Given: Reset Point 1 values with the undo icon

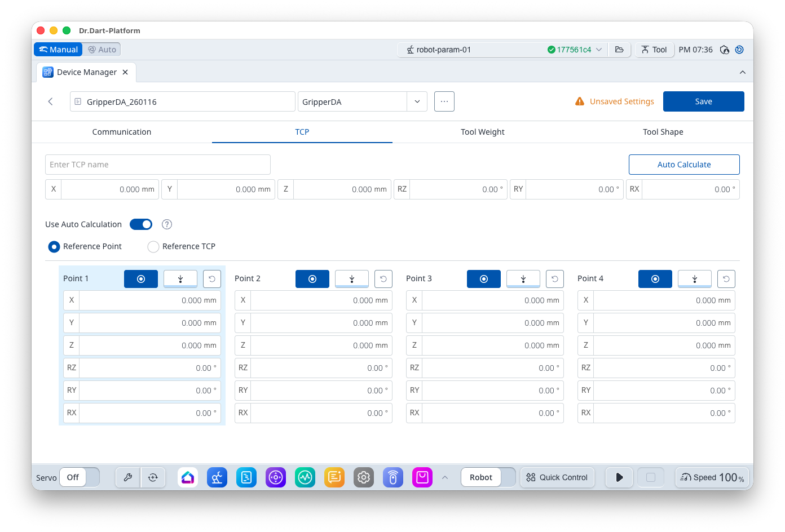Looking at the screenshot, I should click(x=212, y=279).
